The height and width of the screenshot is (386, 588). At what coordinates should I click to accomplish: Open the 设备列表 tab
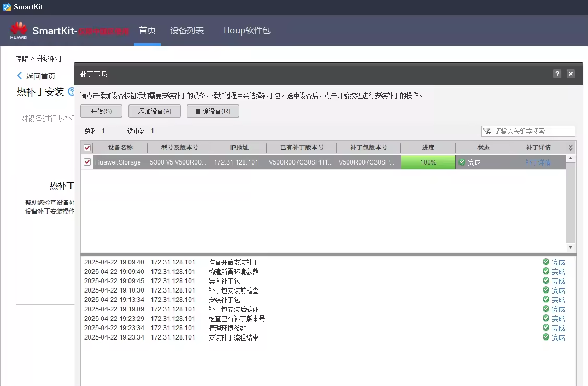tap(187, 30)
